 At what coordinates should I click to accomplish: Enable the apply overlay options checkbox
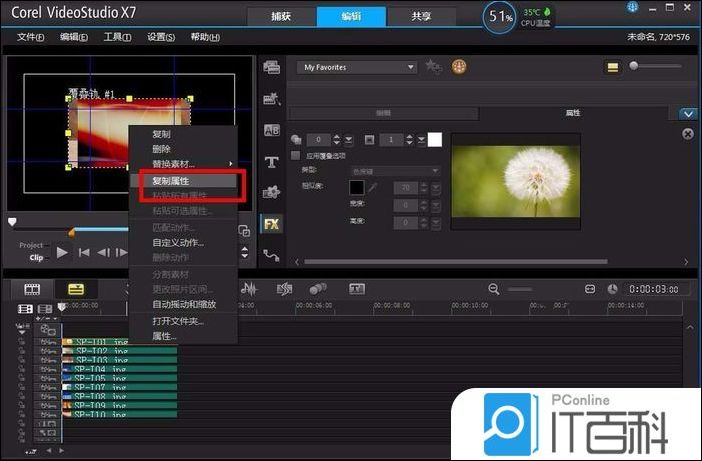pyautogui.click(x=295, y=155)
